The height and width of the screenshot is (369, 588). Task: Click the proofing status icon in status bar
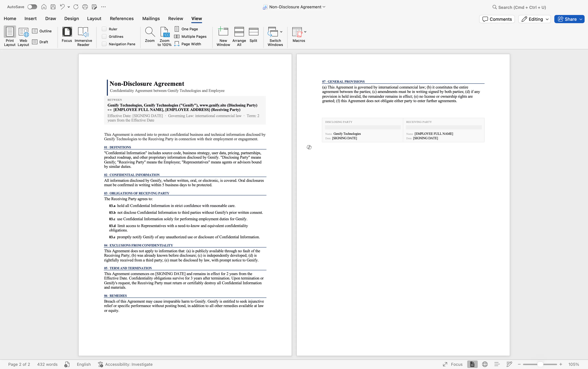[67, 364]
